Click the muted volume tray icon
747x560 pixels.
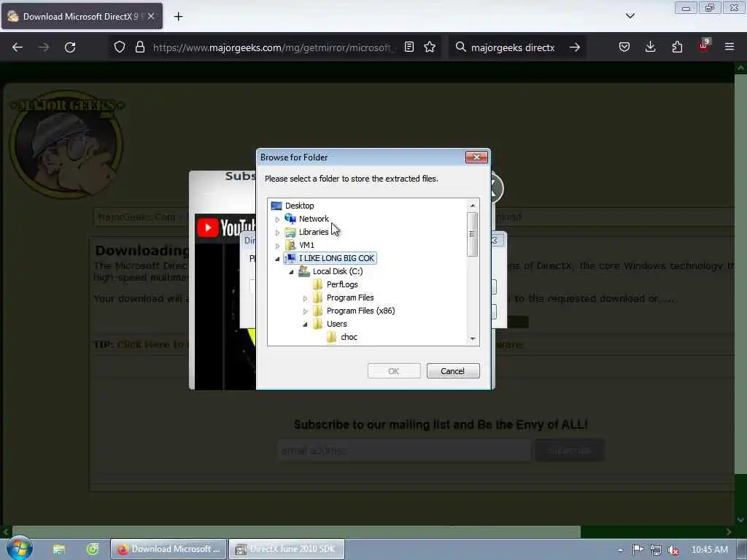coord(673,550)
